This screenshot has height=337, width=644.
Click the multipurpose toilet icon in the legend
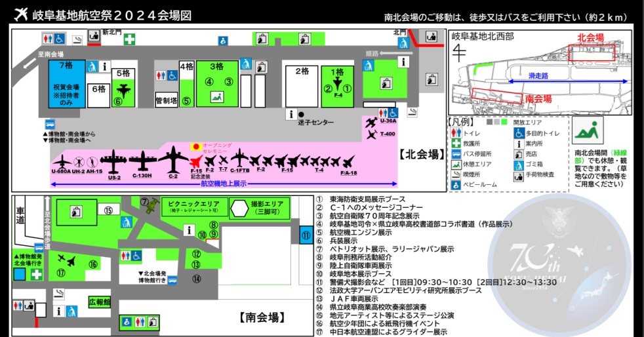point(519,132)
